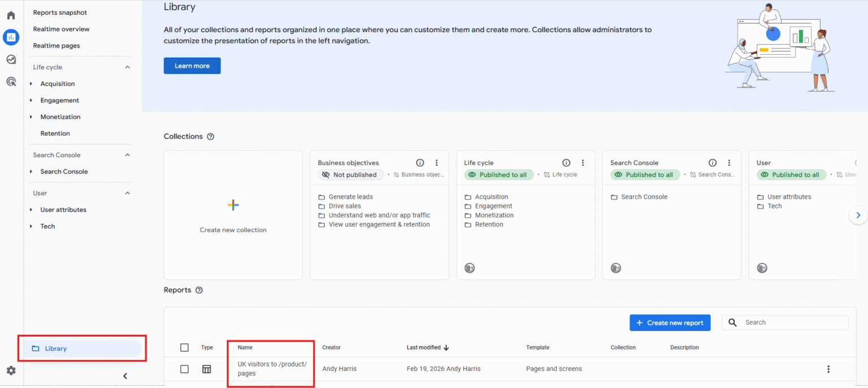Collapse the Life cycle section in sidebar
The height and width of the screenshot is (388, 868).
(x=127, y=67)
